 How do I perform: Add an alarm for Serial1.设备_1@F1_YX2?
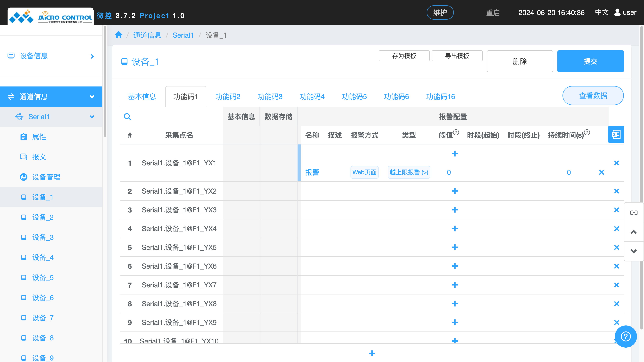(x=455, y=191)
